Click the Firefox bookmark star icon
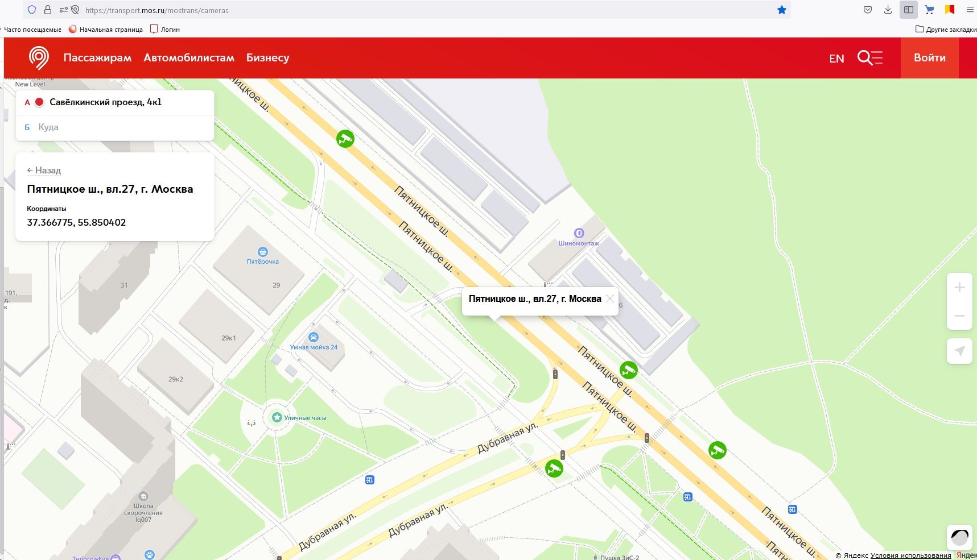977x560 pixels. 781,10
